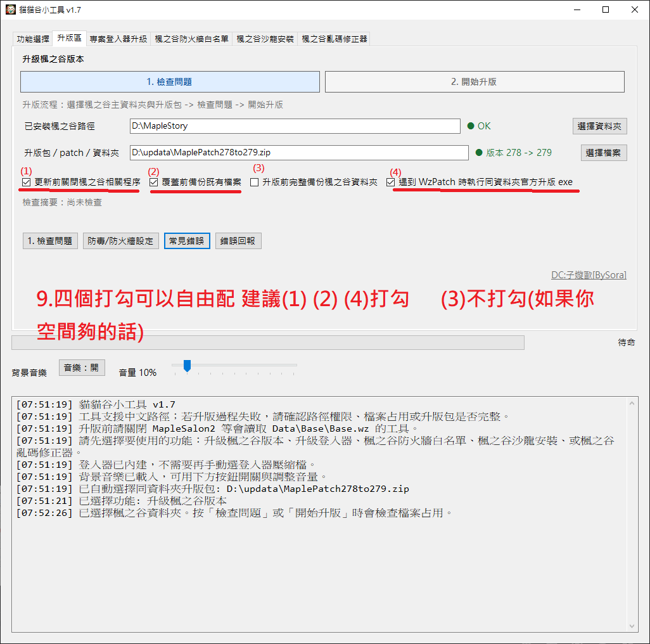Click the 2. 開始升版 button
Viewport: 650px width, 644px height.
click(x=475, y=82)
